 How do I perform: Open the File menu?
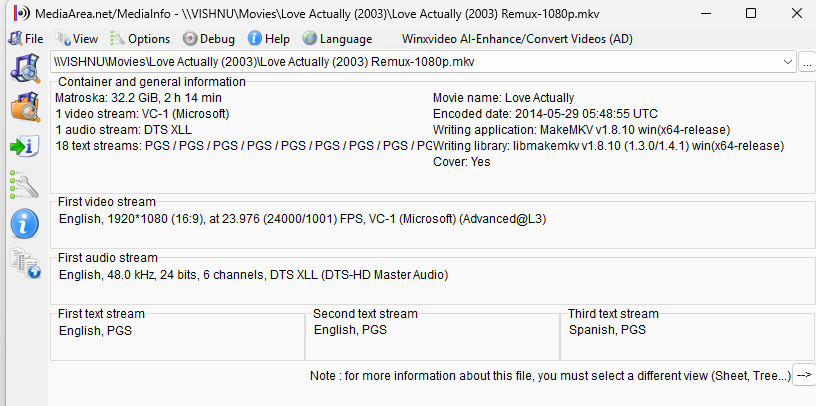(x=25, y=39)
